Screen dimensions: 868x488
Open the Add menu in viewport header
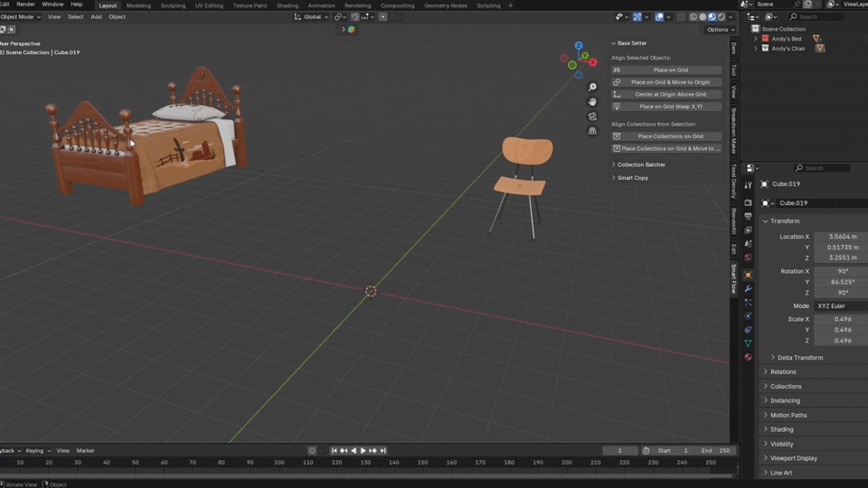coord(96,17)
